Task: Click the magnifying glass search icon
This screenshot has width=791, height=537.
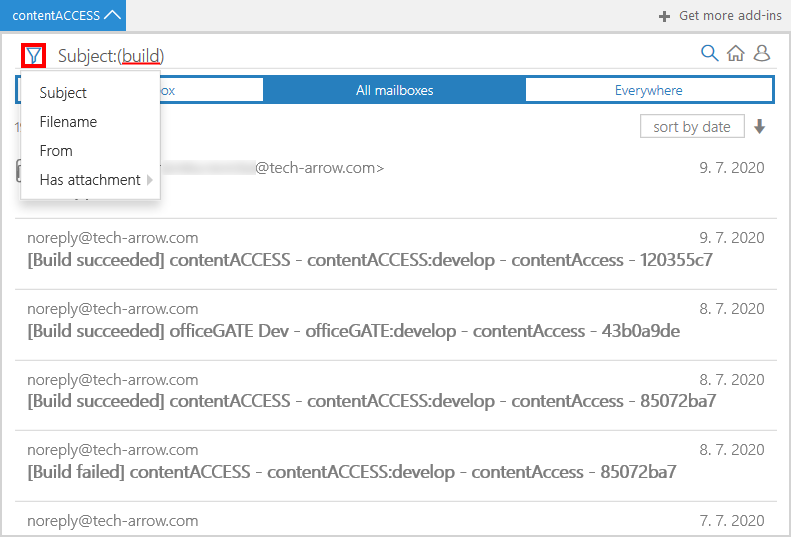Action: point(709,53)
